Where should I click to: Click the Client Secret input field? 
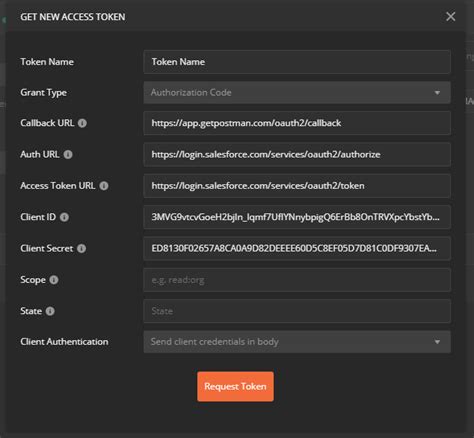pyautogui.click(x=297, y=249)
